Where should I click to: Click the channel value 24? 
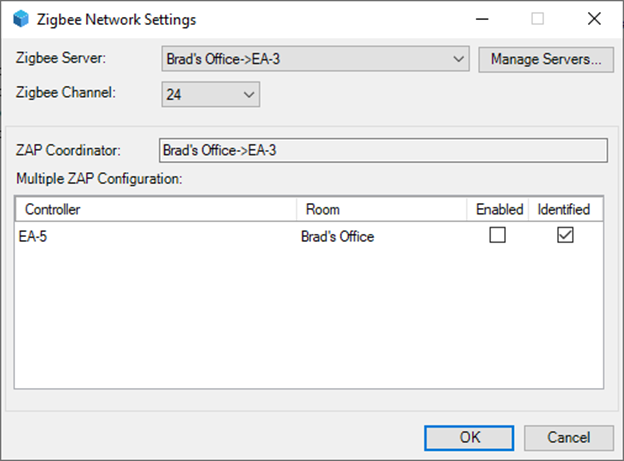click(x=174, y=94)
